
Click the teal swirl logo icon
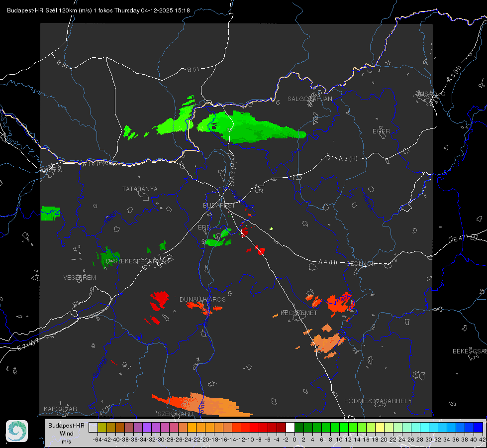pyautogui.click(x=17, y=431)
